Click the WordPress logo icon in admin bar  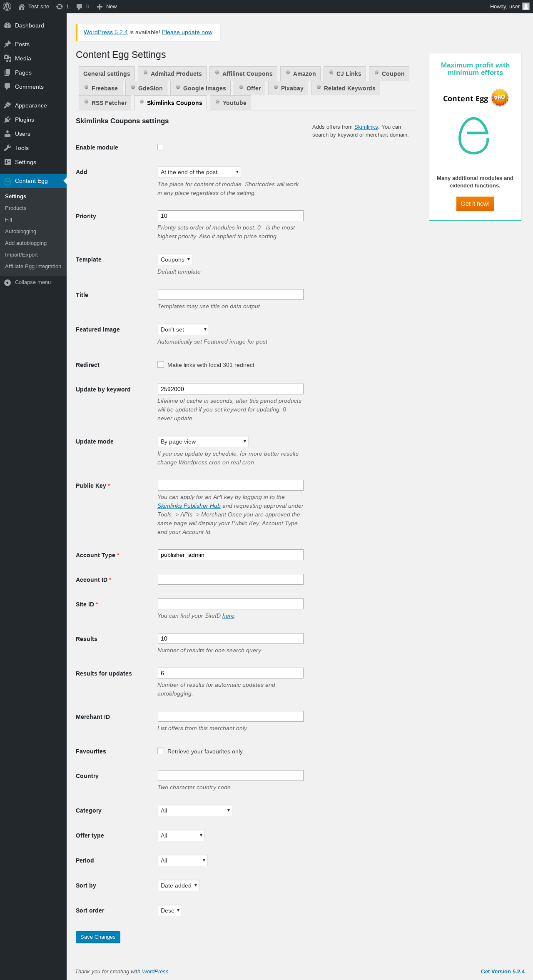point(7,7)
